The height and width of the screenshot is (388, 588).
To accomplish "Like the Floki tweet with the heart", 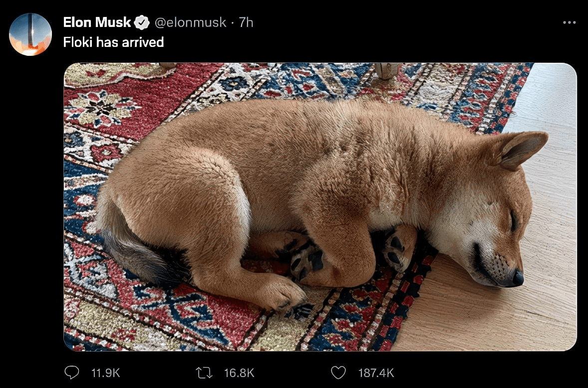I will click(x=338, y=372).
